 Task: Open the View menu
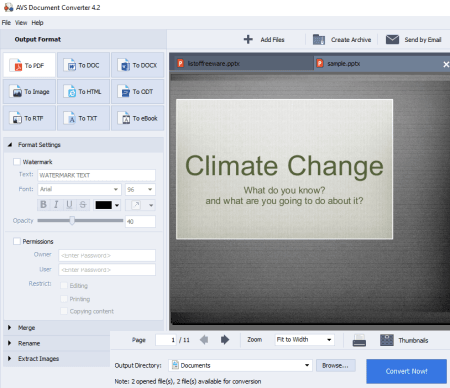pos(21,23)
